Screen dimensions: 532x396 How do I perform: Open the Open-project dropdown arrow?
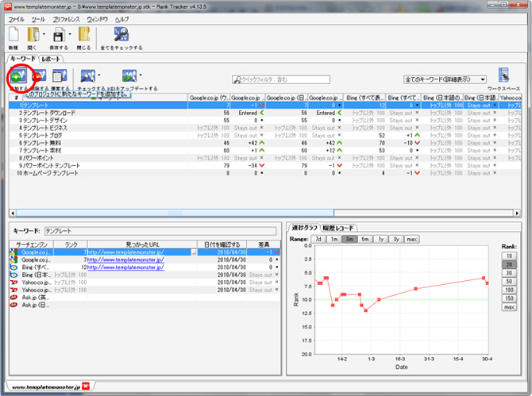(44, 34)
